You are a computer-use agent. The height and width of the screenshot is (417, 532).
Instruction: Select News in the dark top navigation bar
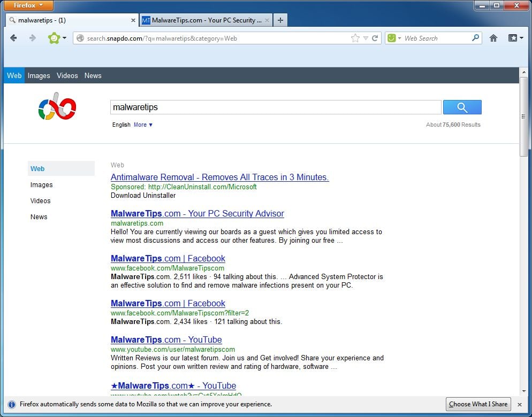pyautogui.click(x=93, y=75)
